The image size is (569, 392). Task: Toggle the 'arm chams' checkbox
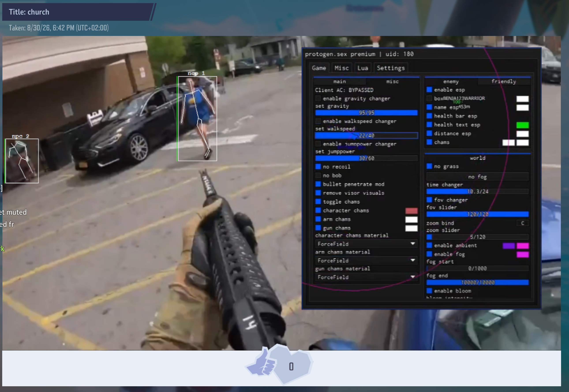[x=318, y=219]
